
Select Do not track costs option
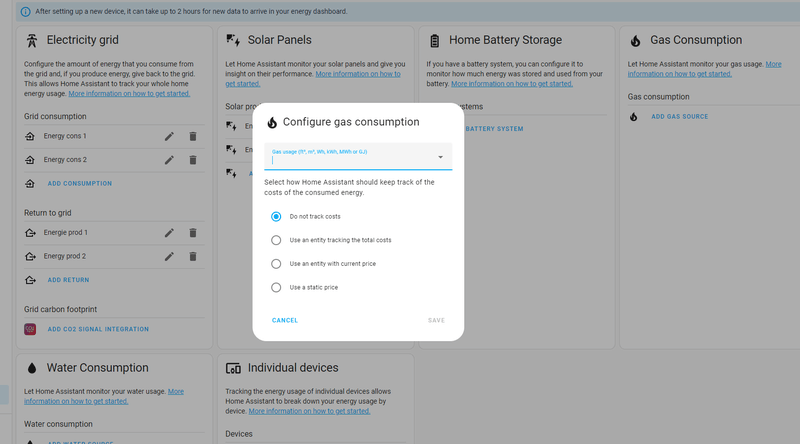(276, 216)
